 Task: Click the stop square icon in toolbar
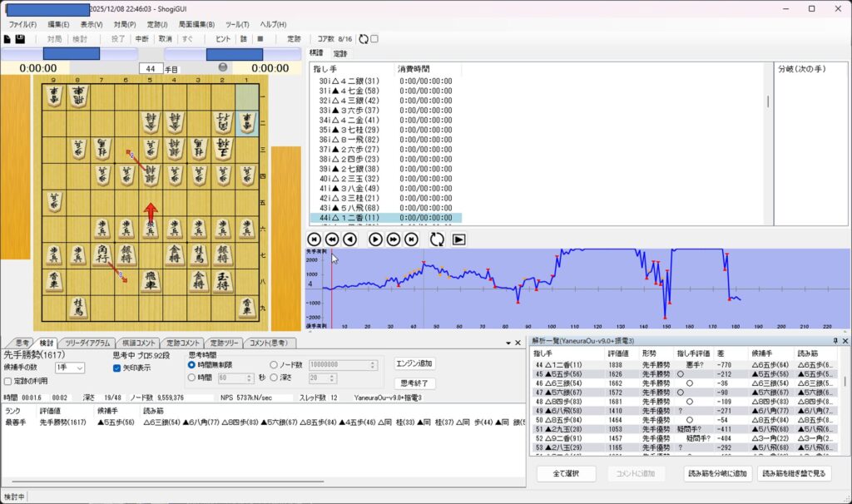click(260, 39)
